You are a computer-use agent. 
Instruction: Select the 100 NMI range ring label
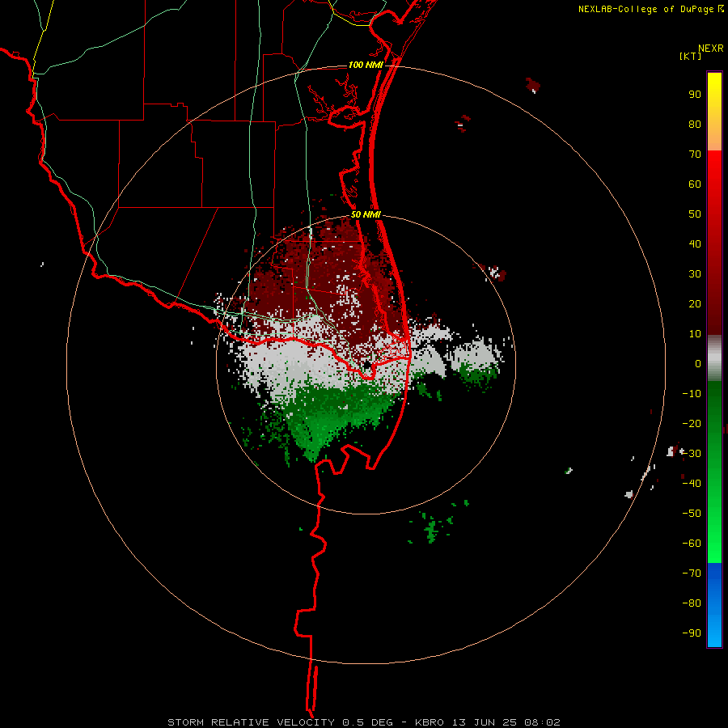(x=366, y=65)
